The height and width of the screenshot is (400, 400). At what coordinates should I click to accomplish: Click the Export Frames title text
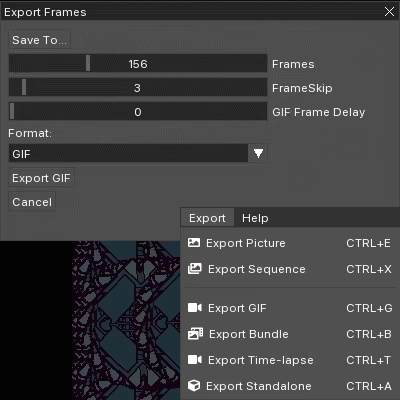(45, 12)
